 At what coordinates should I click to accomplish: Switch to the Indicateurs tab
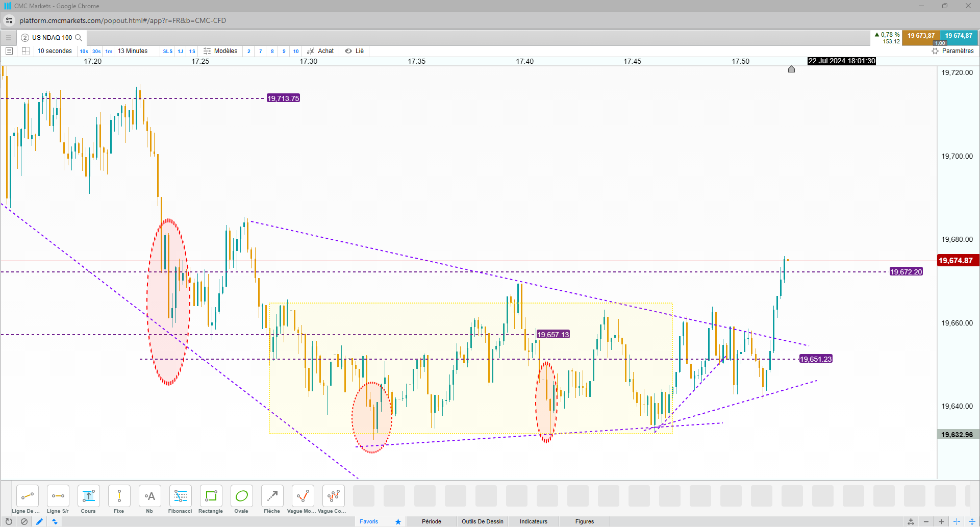534,521
